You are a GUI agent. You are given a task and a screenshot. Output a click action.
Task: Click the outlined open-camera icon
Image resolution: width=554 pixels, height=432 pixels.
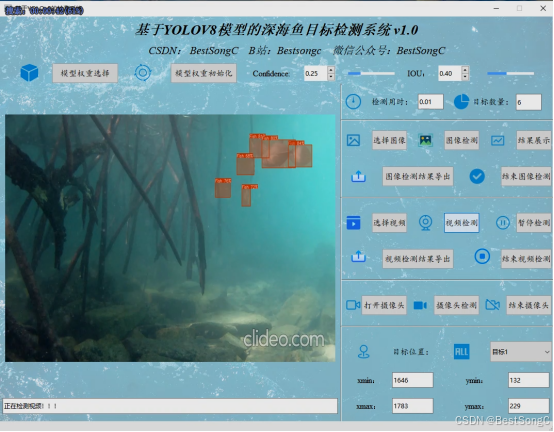tap(353, 305)
